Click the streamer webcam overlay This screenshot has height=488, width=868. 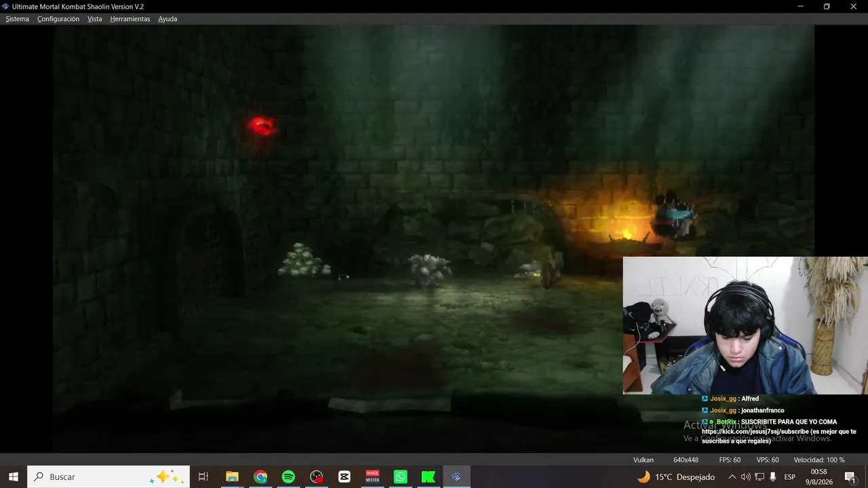[x=745, y=325]
